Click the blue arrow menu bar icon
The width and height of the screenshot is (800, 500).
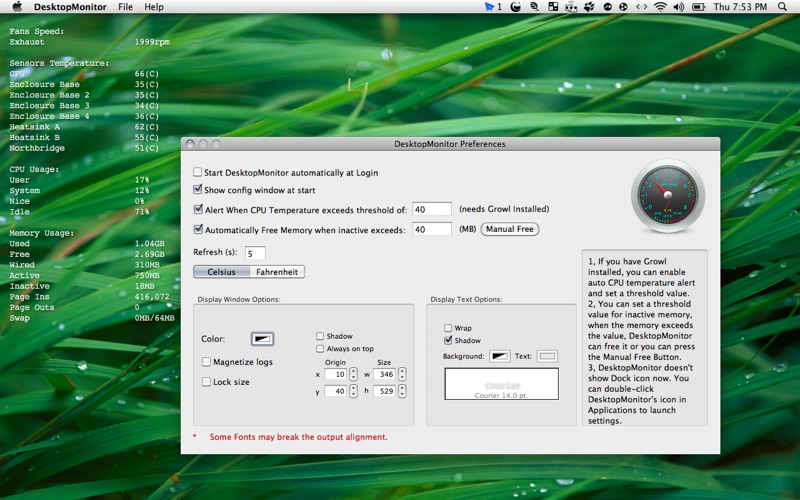(489, 7)
